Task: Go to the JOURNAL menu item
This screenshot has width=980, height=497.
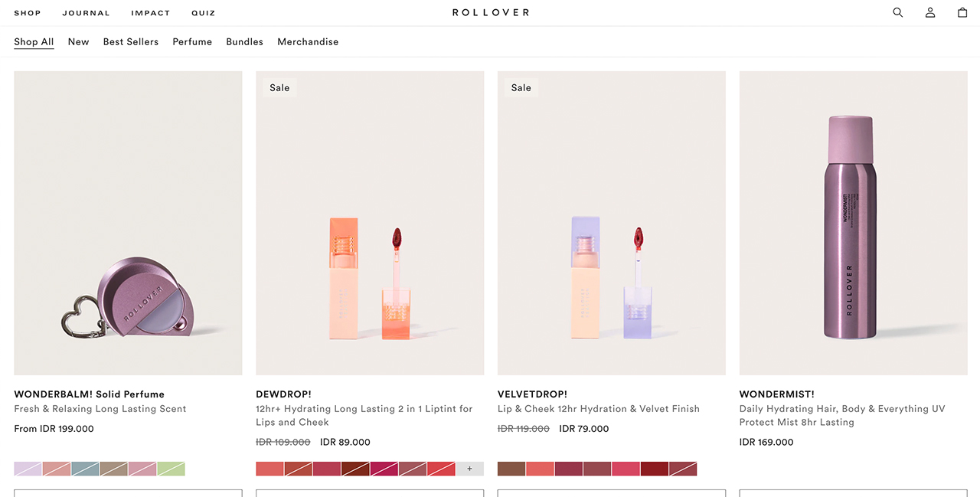Action: (86, 13)
